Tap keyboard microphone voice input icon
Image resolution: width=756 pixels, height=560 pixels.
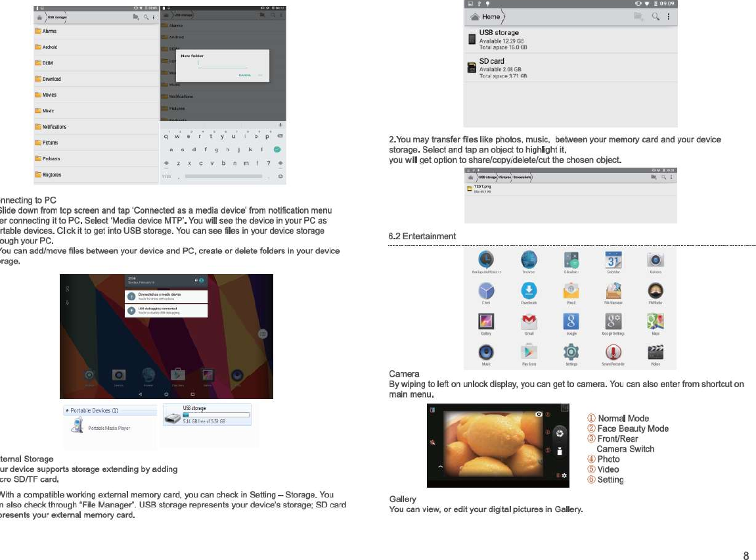pyautogui.click(x=280, y=125)
